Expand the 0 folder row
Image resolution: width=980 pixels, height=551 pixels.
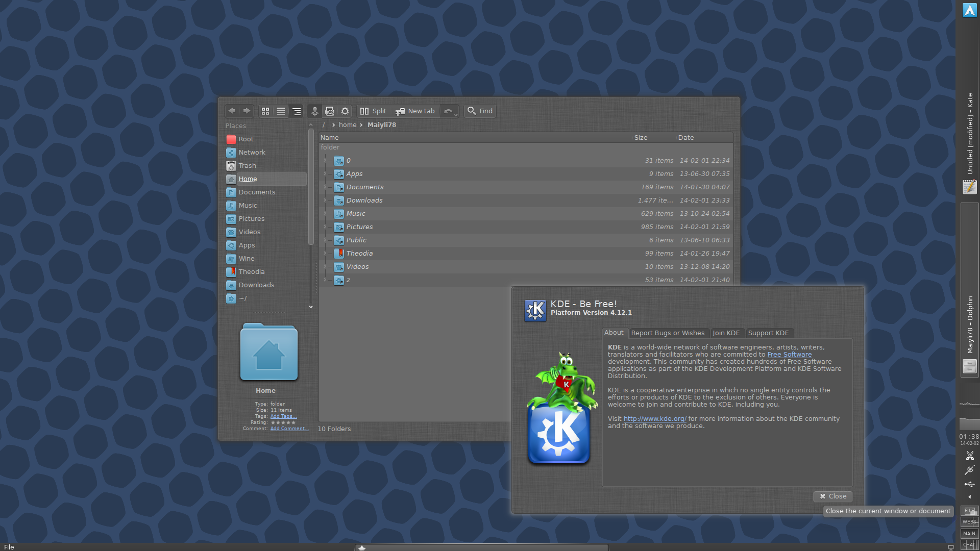pyautogui.click(x=325, y=160)
